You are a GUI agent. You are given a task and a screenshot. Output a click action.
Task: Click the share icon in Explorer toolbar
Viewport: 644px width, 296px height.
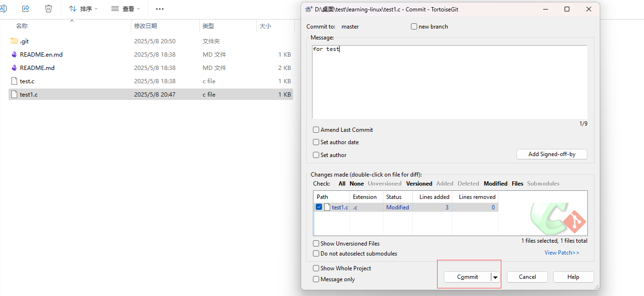pyautogui.click(x=26, y=9)
